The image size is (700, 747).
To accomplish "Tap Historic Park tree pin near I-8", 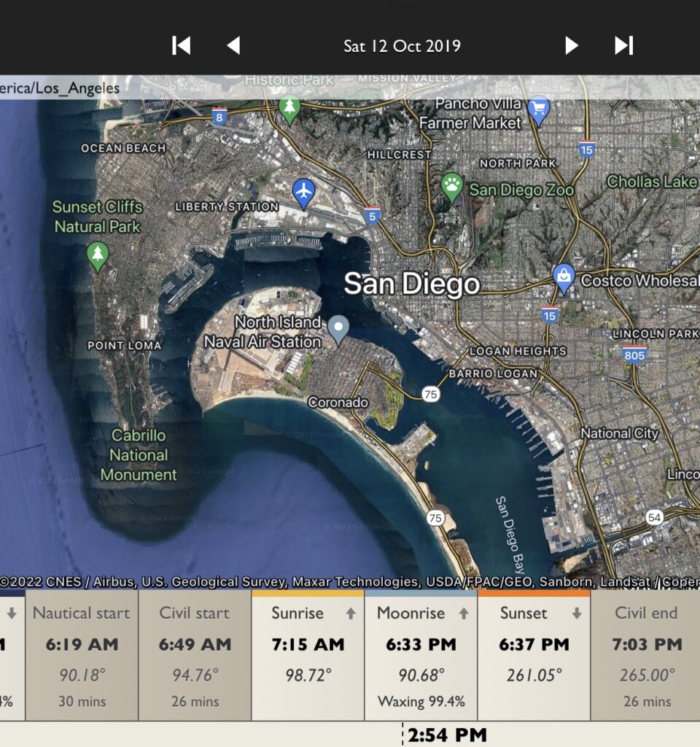I will 289,110.
